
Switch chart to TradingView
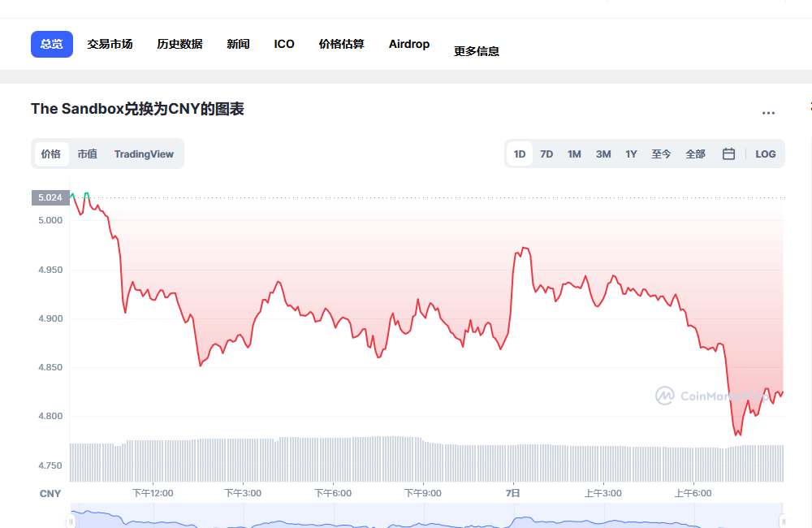(x=144, y=154)
